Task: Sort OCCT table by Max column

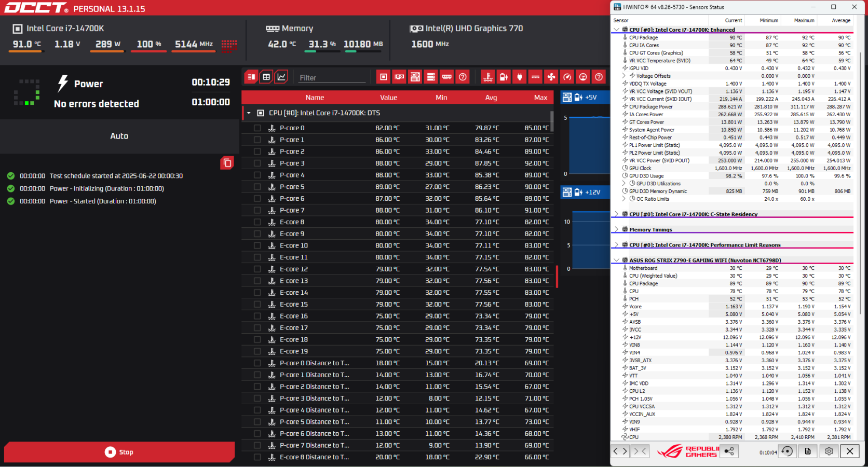Action: 540,98
